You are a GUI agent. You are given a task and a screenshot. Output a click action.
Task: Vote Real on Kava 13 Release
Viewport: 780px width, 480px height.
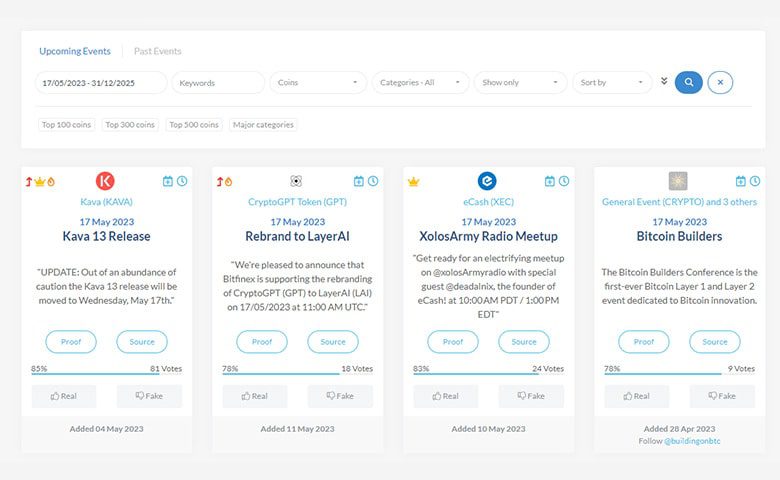click(64, 396)
